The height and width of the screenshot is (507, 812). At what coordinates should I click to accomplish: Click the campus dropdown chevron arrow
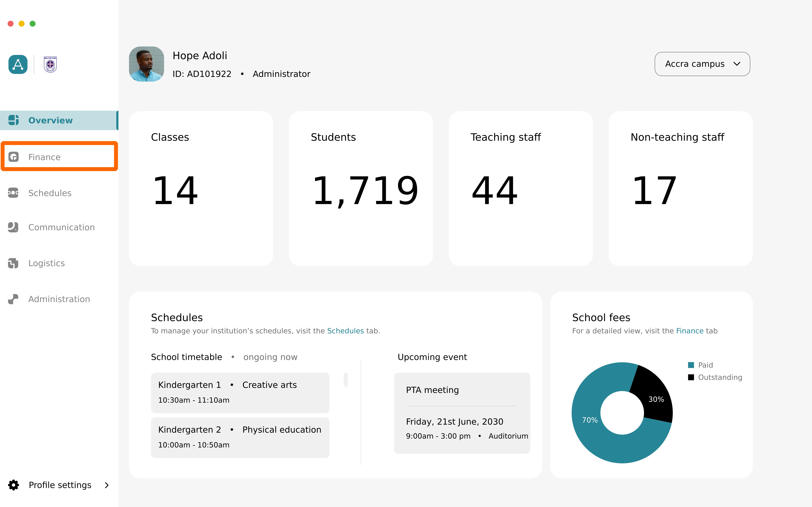pyautogui.click(x=737, y=64)
